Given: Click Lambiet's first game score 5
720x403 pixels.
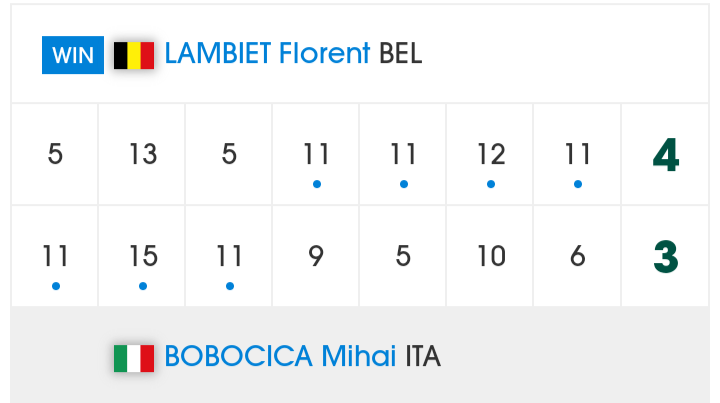Looking at the screenshot, I should pyautogui.click(x=55, y=154).
